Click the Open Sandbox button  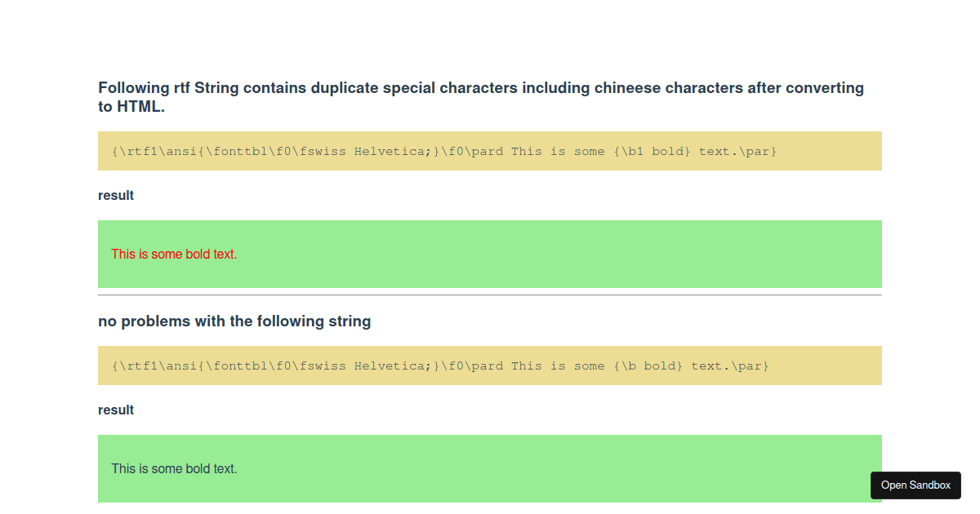tap(915, 485)
